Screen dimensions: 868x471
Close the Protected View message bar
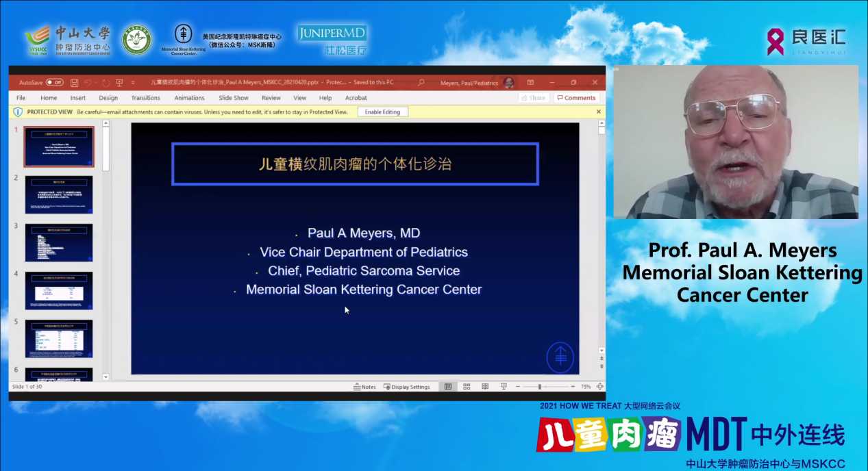tap(598, 112)
